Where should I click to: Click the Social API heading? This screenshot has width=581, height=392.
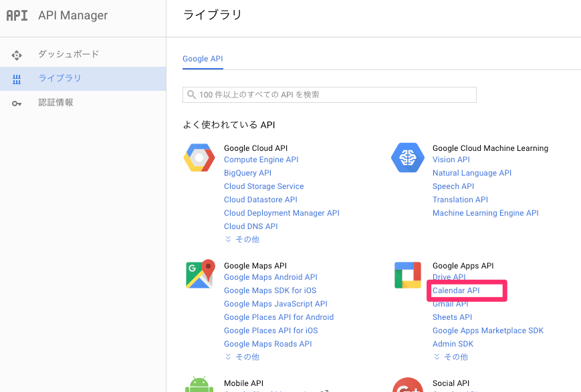pyautogui.click(x=451, y=383)
